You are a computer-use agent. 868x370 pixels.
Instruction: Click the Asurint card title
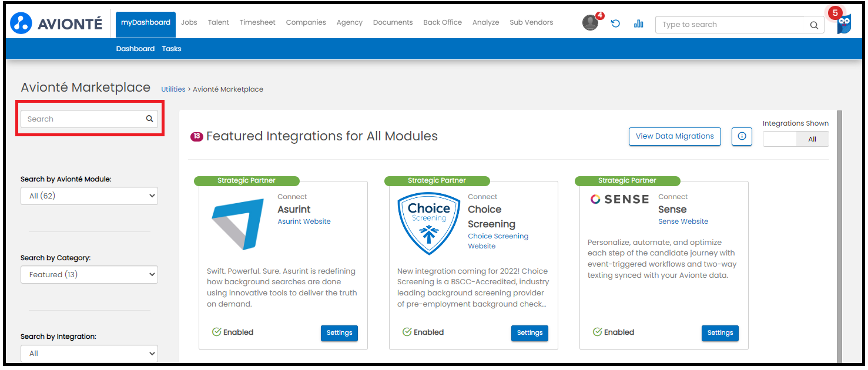(x=294, y=209)
